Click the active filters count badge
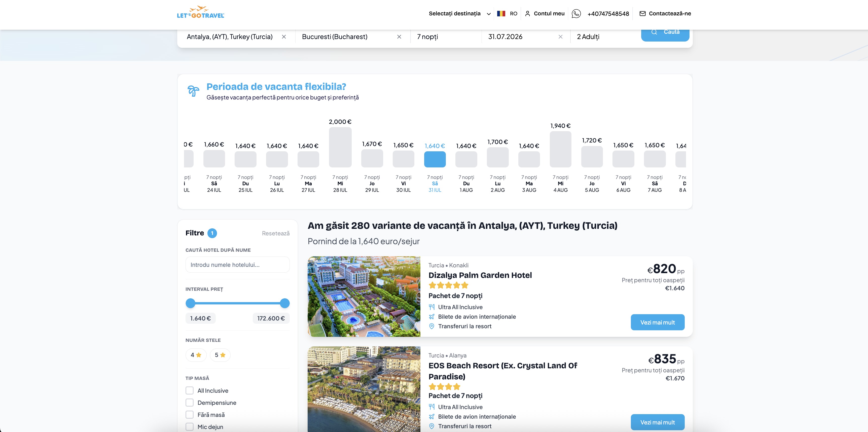The width and height of the screenshot is (868, 432). pos(212,233)
